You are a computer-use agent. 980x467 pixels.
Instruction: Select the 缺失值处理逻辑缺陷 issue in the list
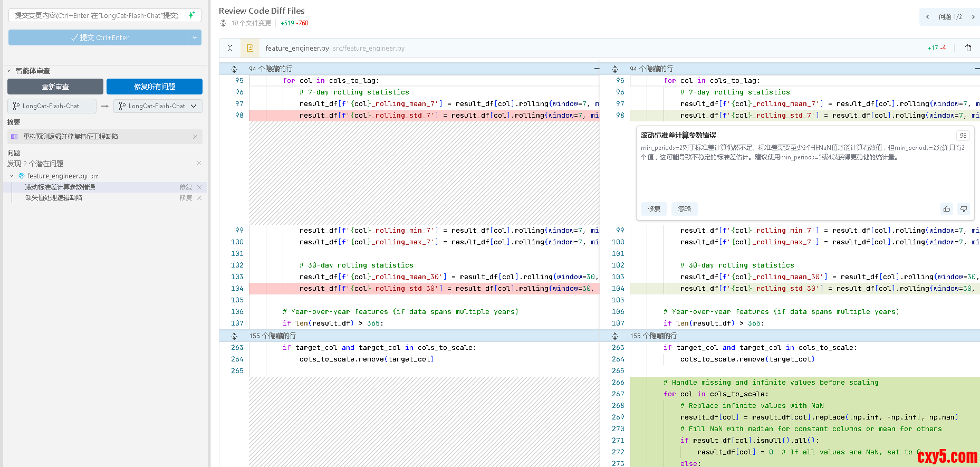pyautogui.click(x=54, y=198)
